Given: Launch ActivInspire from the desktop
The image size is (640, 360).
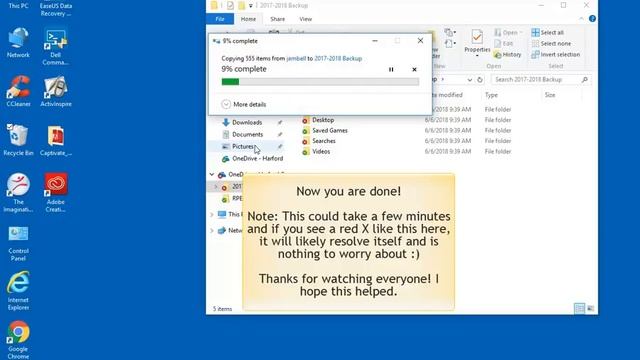Looking at the screenshot, I should pos(56,91).
